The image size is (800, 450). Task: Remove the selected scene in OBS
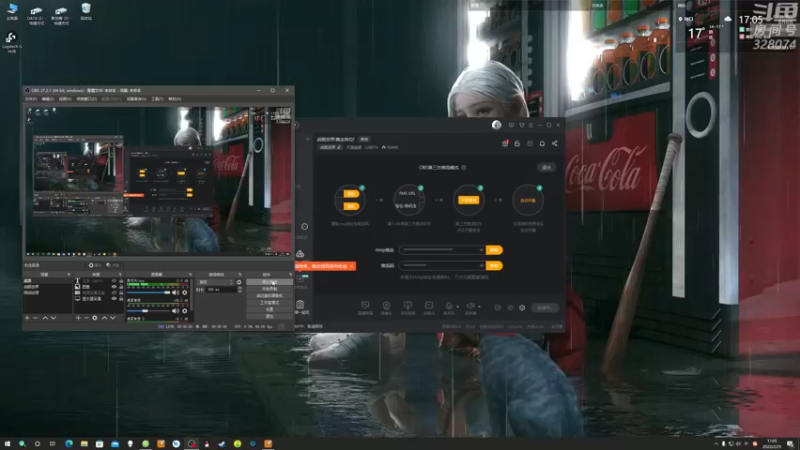[x=35, y=318]
